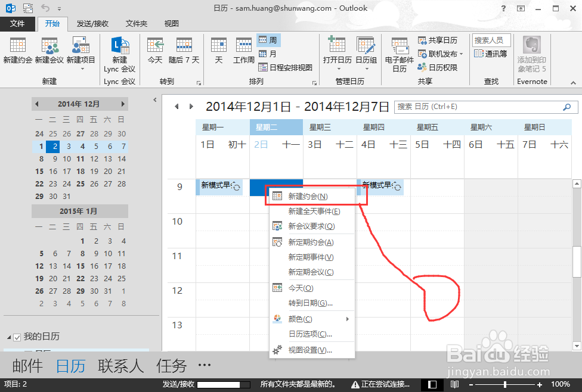Open the 新模式早 appointment on 星期四
The width and height of the screenshot is (582, 392).
coord(380,187)
